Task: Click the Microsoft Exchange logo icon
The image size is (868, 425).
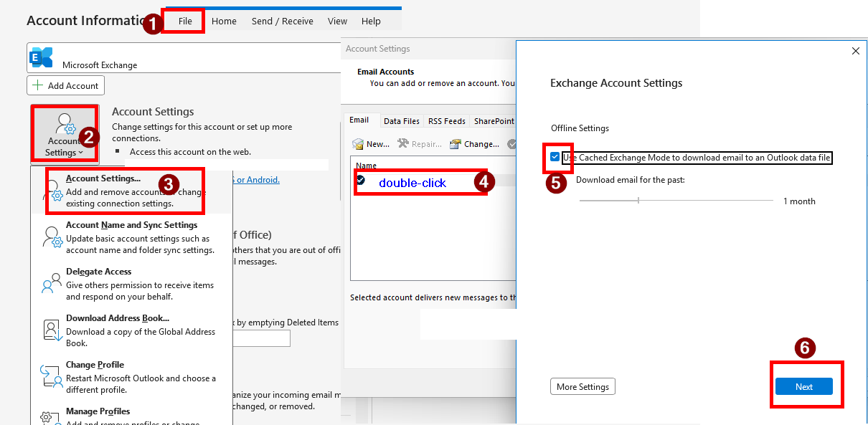Action: [42, 57]
